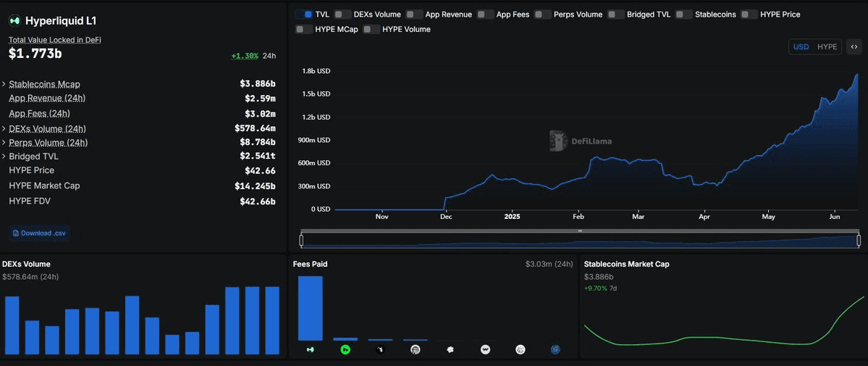
Task: Expand the DEXs Volume (24h) row chevron
Action: coord(4,129)
